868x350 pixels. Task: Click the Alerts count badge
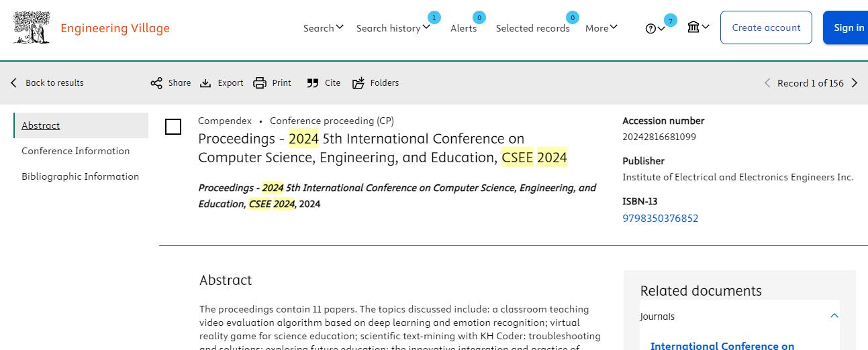[x=479, y=17]
